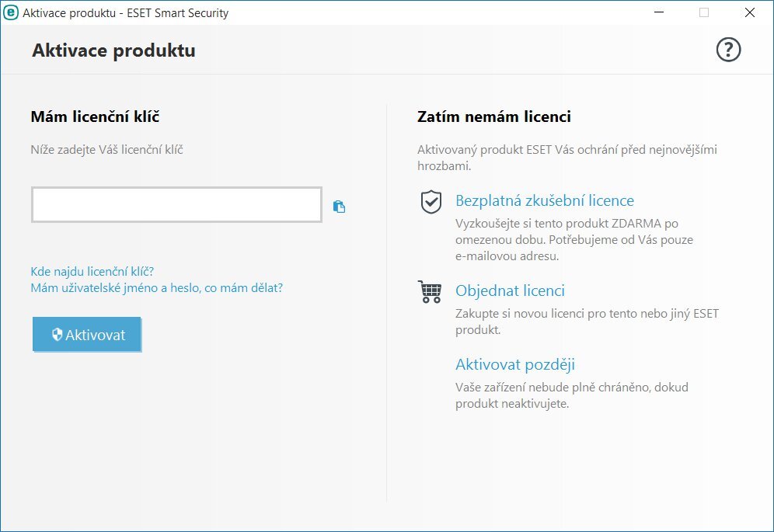774x532 pixels.
Task: Click the ESET logo in the title bar
Action: [11, 12]
